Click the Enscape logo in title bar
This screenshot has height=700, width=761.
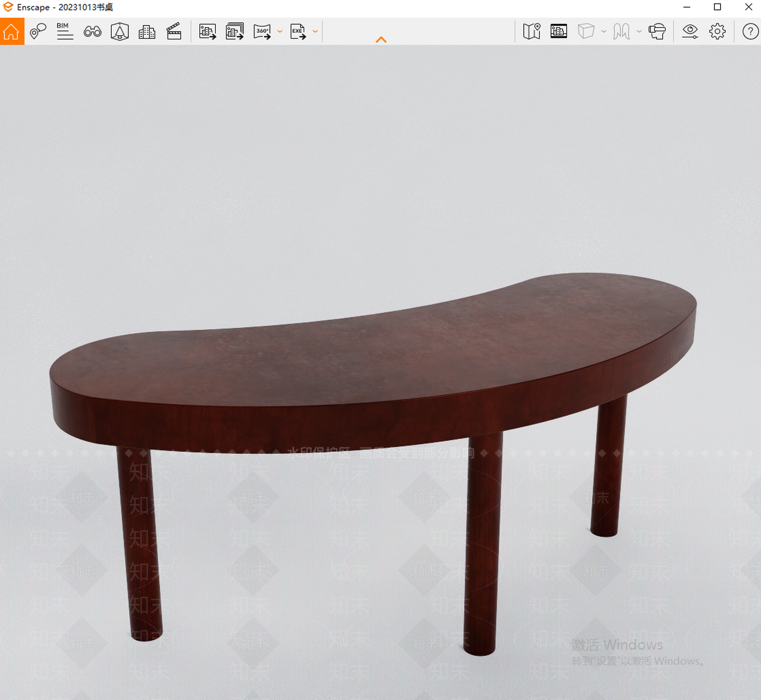point(8,7)
